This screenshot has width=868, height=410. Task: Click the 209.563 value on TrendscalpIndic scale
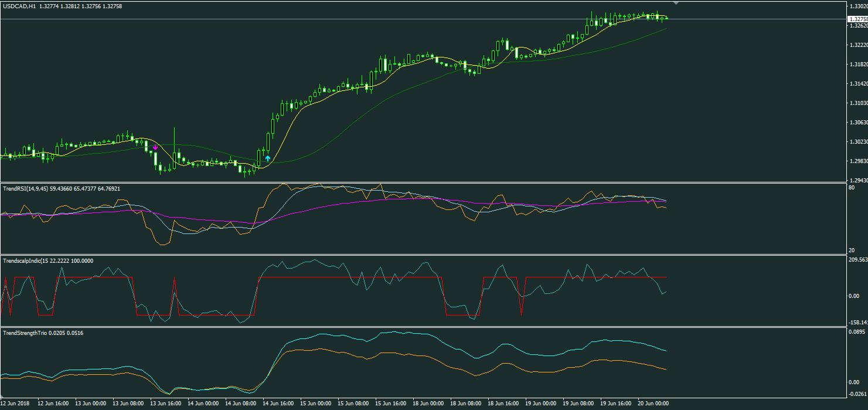tap(857, 259)
